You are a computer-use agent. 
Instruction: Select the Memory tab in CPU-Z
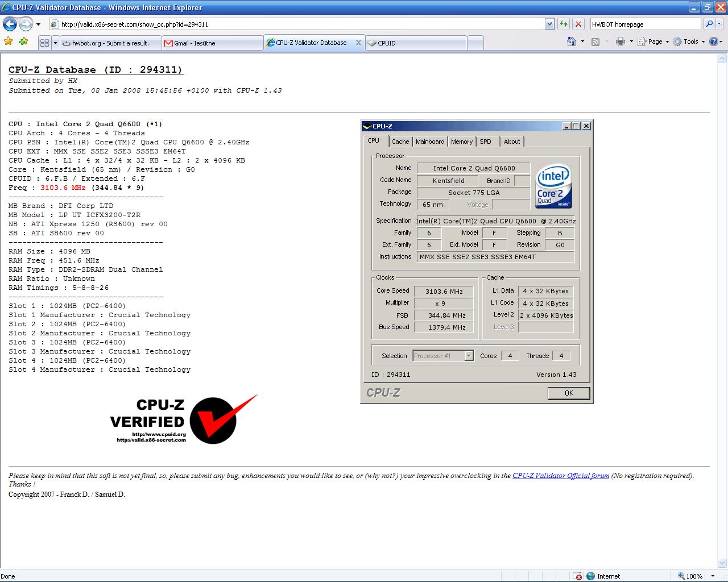462,142
